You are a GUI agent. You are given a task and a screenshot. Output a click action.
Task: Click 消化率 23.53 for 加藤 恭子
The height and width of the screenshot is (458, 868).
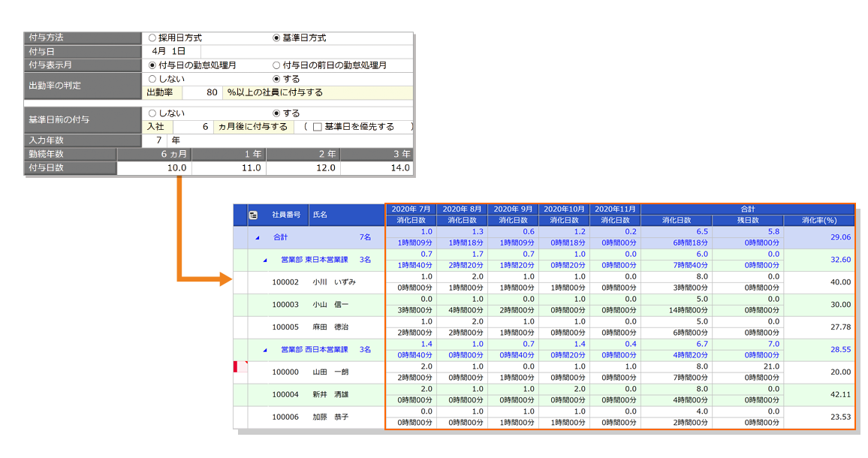(x=819, y=417)
